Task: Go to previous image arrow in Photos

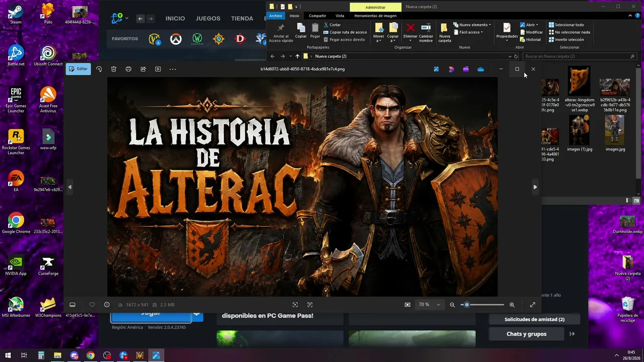Action: pyautogui.click(x=70, y=187)
